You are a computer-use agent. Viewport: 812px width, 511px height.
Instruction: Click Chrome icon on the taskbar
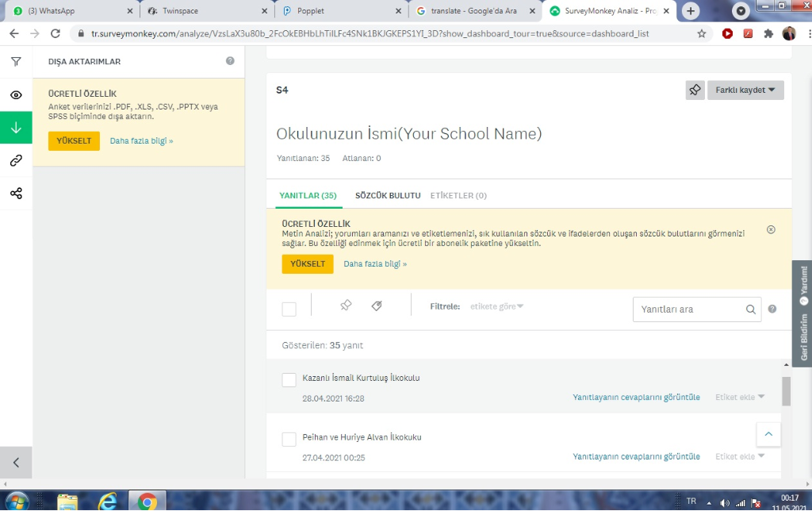point(147,501)
